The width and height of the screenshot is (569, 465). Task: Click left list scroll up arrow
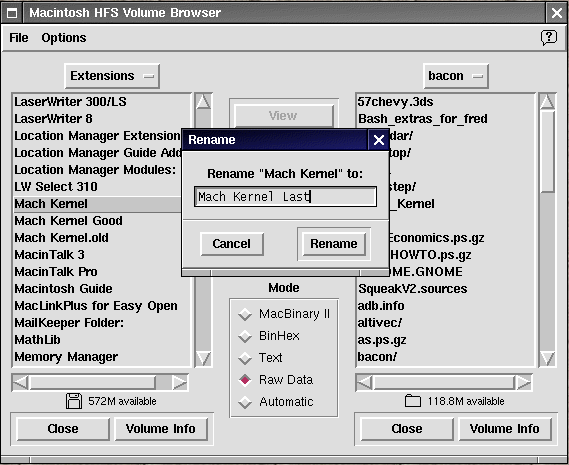(203, 102)
